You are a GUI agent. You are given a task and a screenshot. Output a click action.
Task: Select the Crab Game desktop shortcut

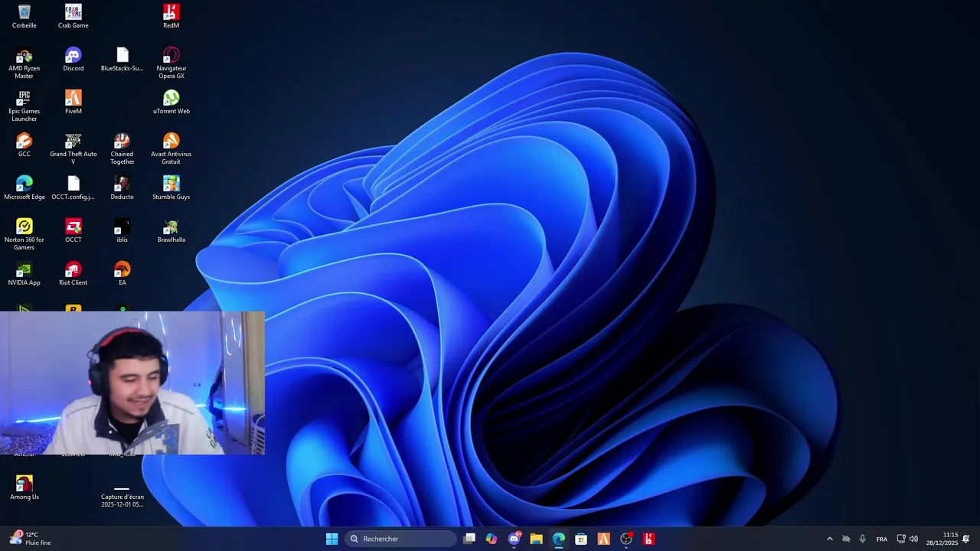pos(73,16)
